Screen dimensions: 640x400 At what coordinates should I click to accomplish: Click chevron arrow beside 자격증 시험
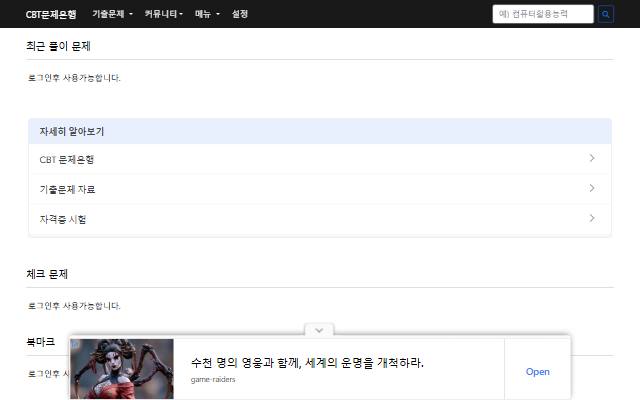[592, 218]
